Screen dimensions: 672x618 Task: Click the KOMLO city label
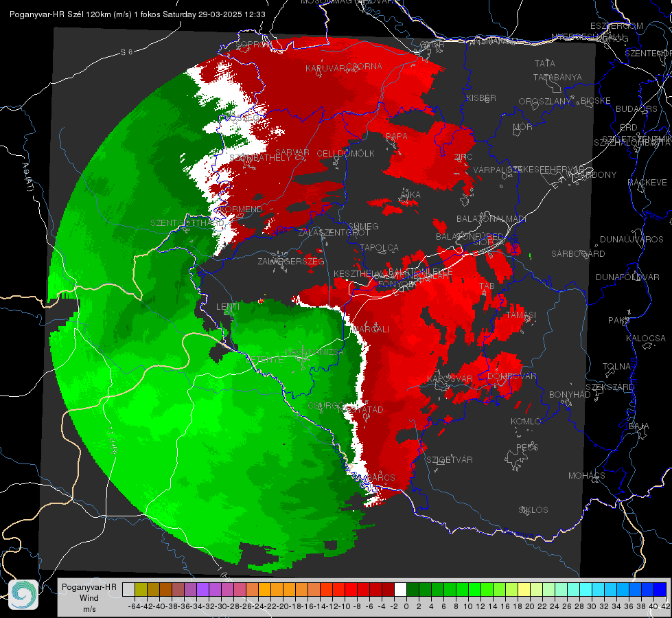coord(526,422)
